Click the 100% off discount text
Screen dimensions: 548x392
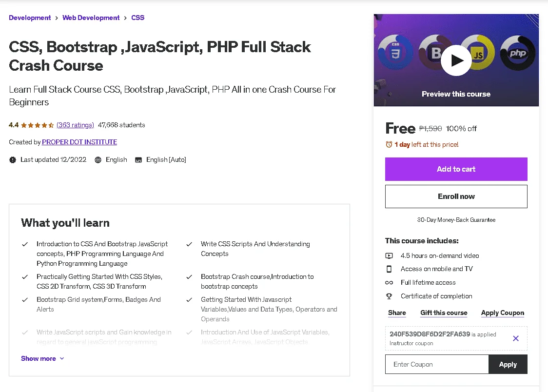pos(461,129)
